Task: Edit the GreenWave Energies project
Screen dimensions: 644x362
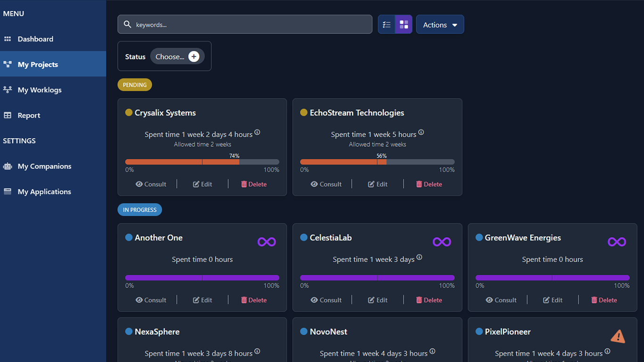Action: tap(552, 300)
